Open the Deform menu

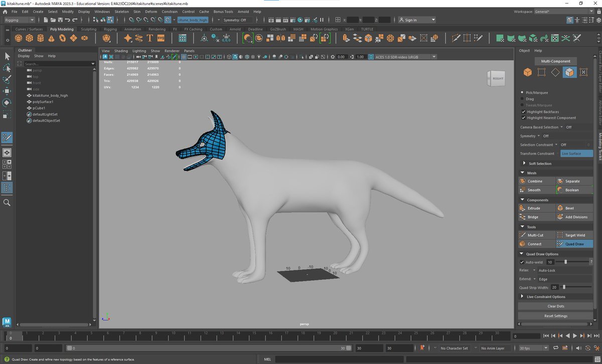[x=150, y=11]
